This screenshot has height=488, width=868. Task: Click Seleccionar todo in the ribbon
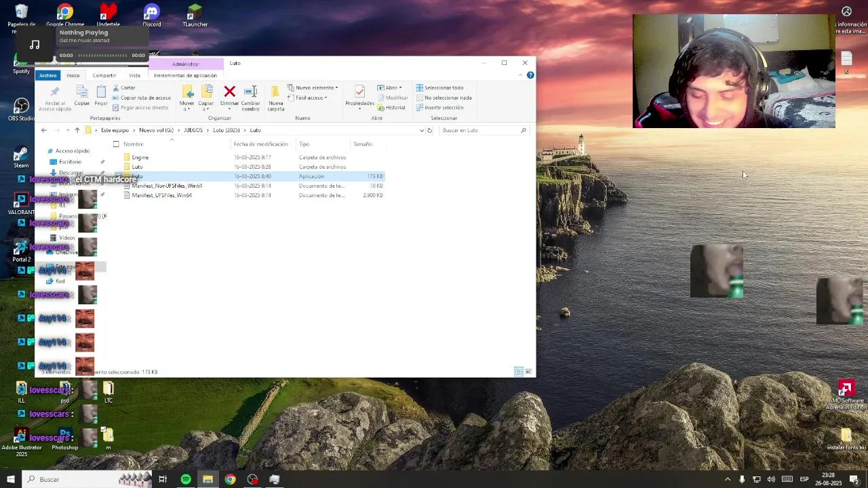[439, 87]
